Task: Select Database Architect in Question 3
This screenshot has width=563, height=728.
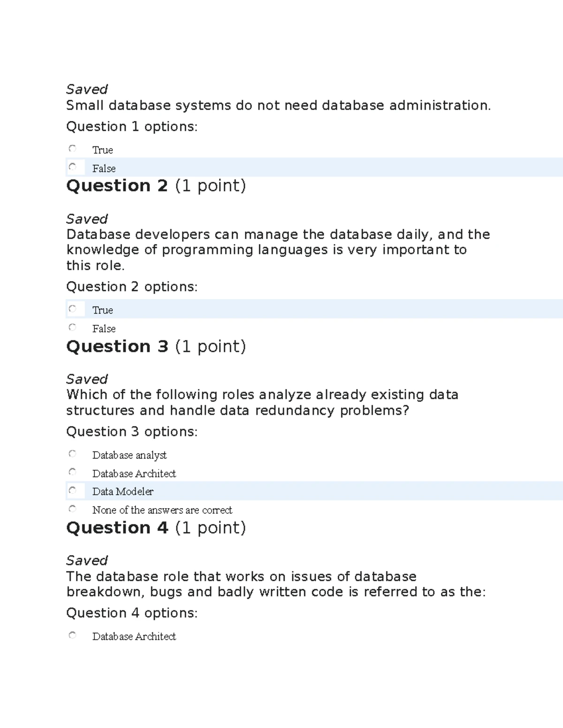Action: point(72,472)
